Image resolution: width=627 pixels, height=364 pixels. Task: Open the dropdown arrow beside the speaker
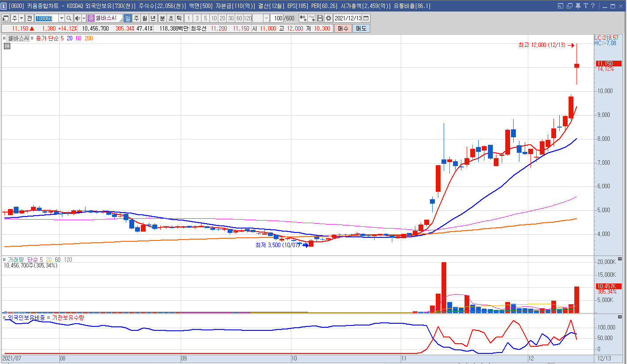pyautogui.click(x=84, y=18)
